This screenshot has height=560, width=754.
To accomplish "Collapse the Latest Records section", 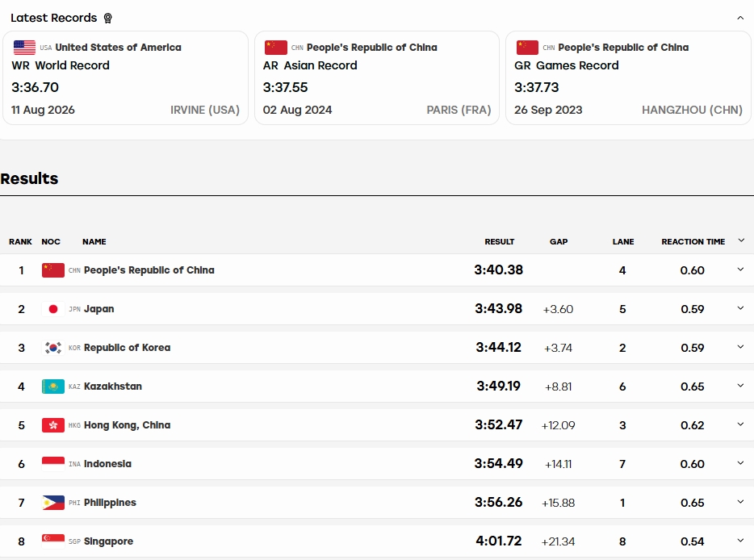I will click(740, 18).
